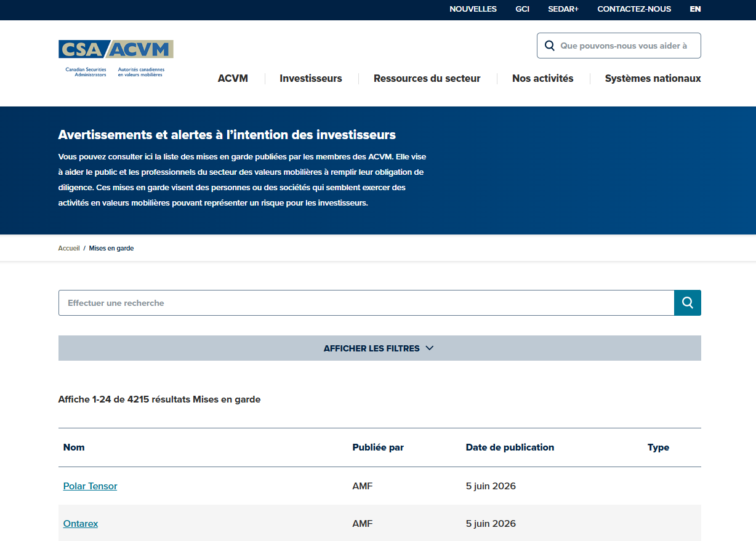This screenshot has width=756, height=541.
Task: Click the Date de publication header
Action: point(510,447)
